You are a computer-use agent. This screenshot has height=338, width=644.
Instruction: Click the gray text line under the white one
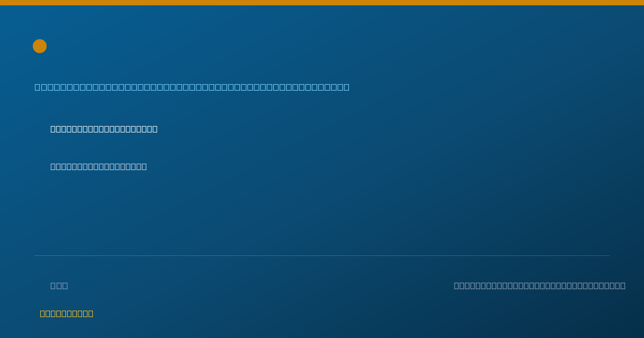coord(98,166)
